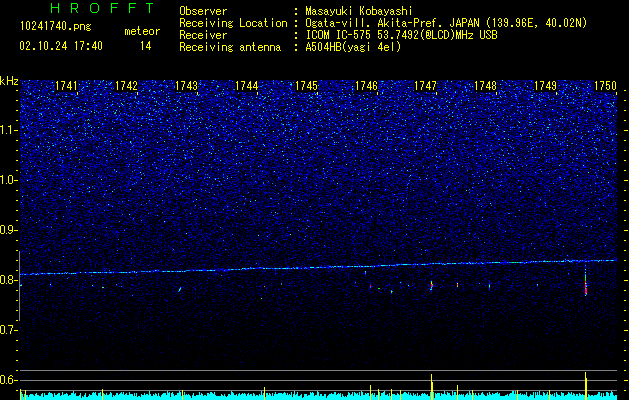Select the filename 10241740.png
629x400 pixels.
pos(55,27)
